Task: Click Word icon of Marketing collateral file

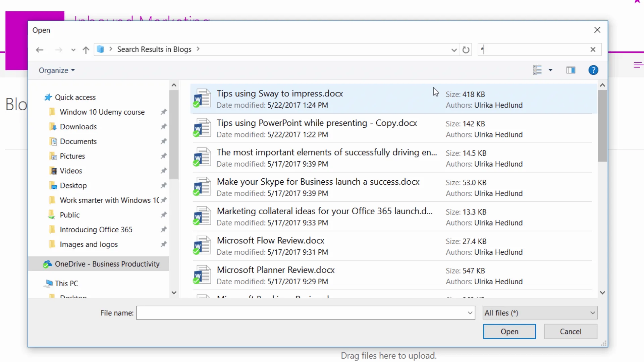Action: point(202,216)
